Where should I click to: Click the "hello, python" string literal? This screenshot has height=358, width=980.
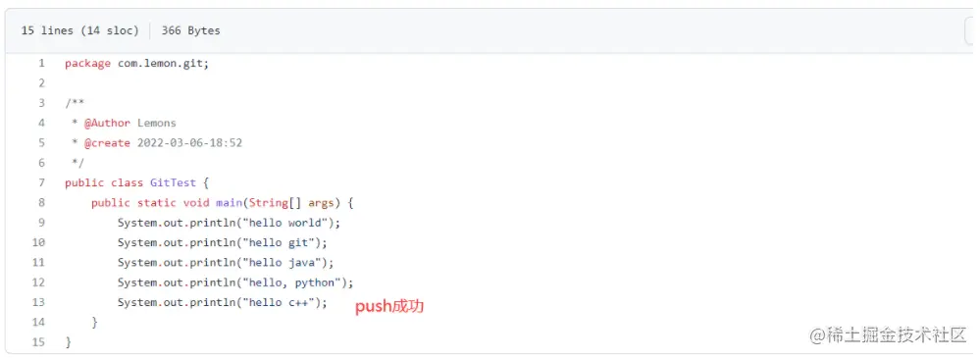[x=292, y=283]
